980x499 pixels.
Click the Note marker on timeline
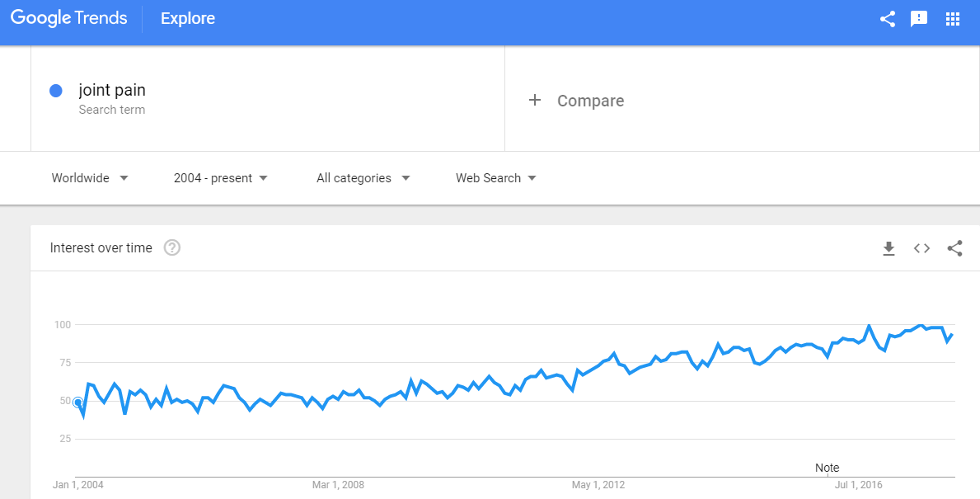(x=827, y=468)
